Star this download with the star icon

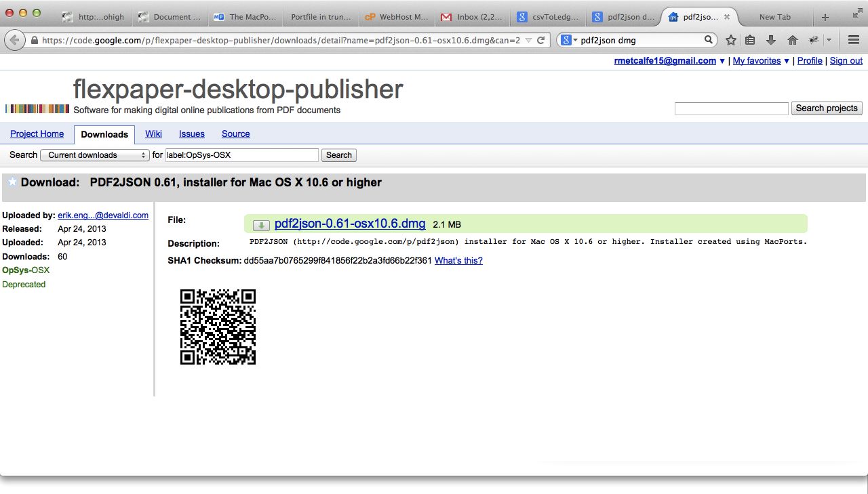12,182
